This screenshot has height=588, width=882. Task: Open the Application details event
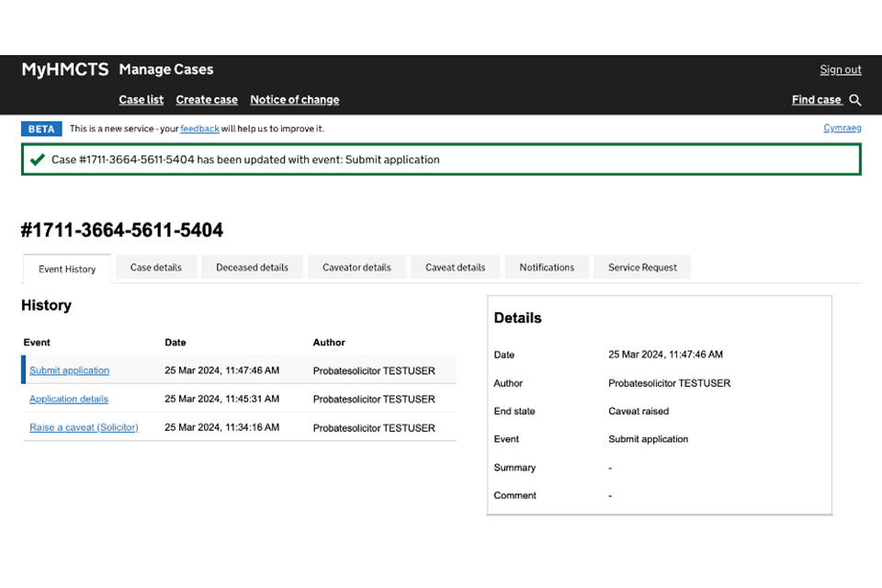tap(69, 399)
